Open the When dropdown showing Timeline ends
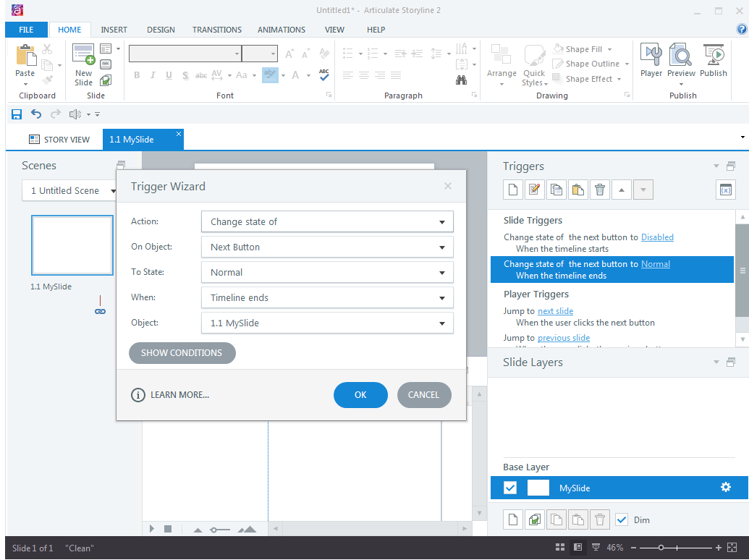The width and height of the screenshot is (749, 560). 326,297
